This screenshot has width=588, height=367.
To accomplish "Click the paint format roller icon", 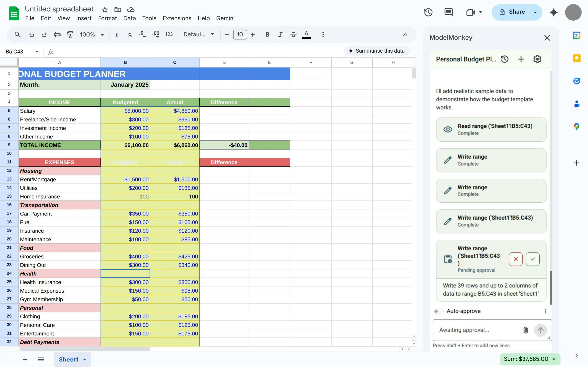I will pos(70,34).
